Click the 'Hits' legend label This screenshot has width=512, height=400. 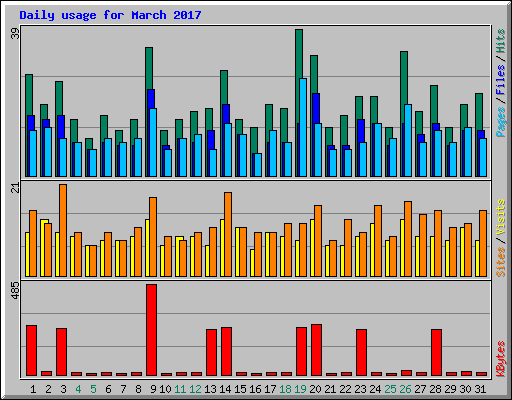pyautogui.click(x=500, y=41)
